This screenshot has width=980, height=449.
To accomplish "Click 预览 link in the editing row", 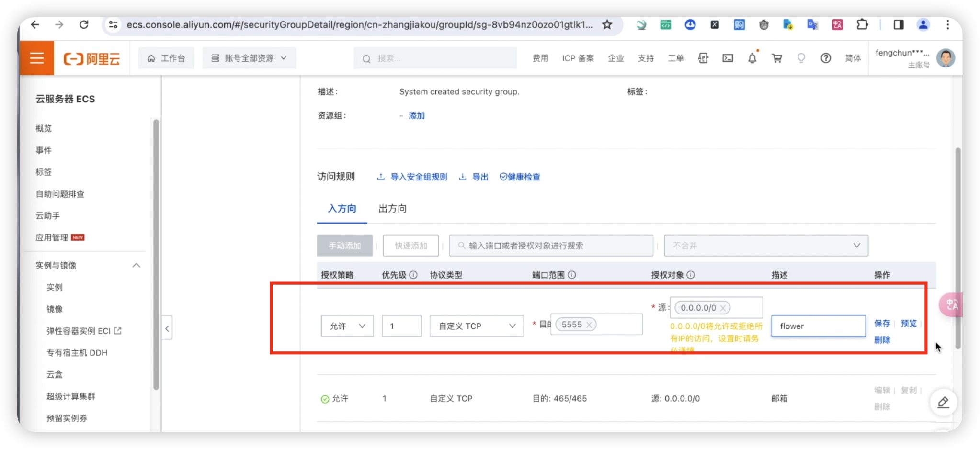I will click(909, 324).
